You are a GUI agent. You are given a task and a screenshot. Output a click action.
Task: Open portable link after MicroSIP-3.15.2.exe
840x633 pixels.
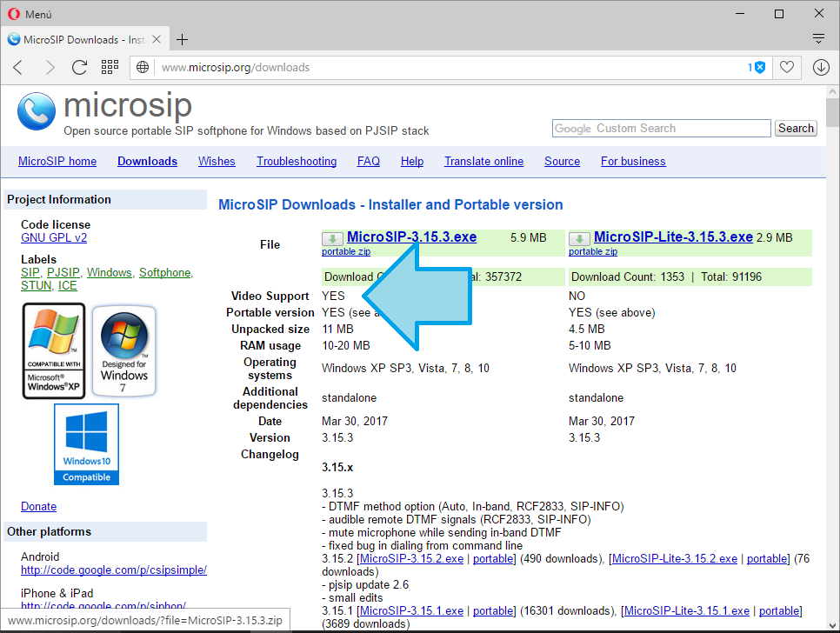pyautogui.click(x=492, y=558)
